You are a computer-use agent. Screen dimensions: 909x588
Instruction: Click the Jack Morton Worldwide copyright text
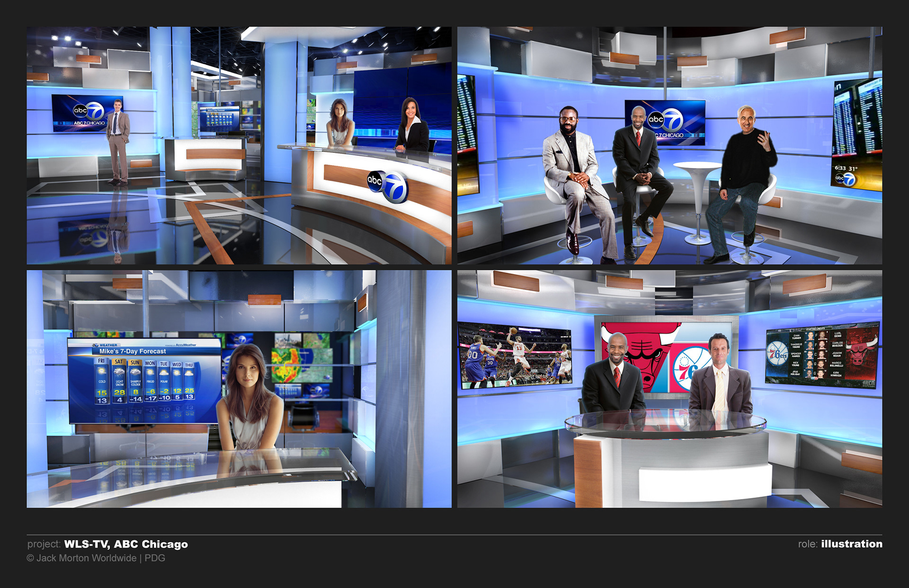tap(96, 558)
